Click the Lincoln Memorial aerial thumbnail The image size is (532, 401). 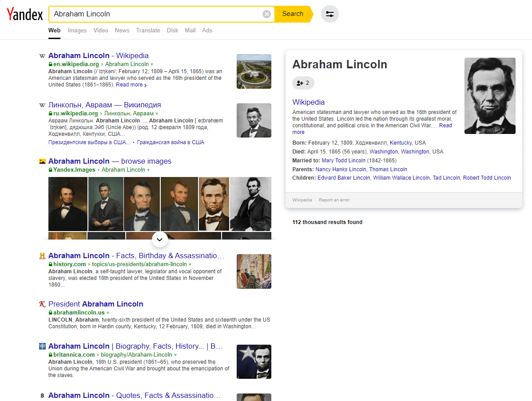click(254, 71)
